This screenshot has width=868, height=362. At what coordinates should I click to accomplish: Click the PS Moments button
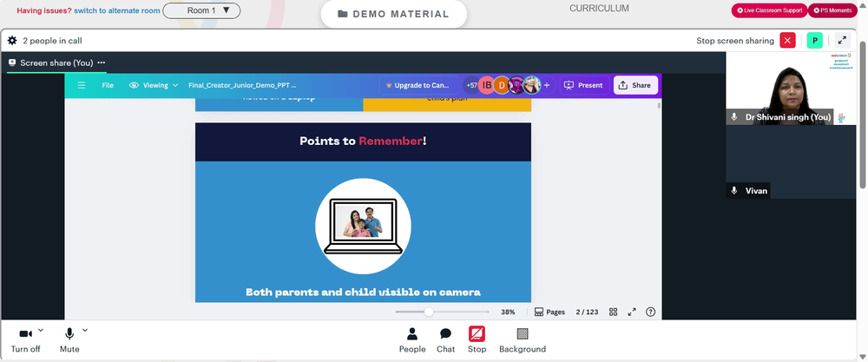pyautogui.click(x=832, y=10)
